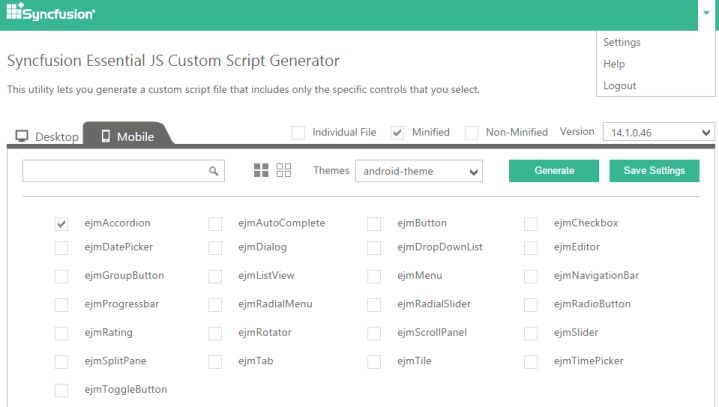
Task: Open the header dropdown arrow menu
Action: tap(707, 13)
